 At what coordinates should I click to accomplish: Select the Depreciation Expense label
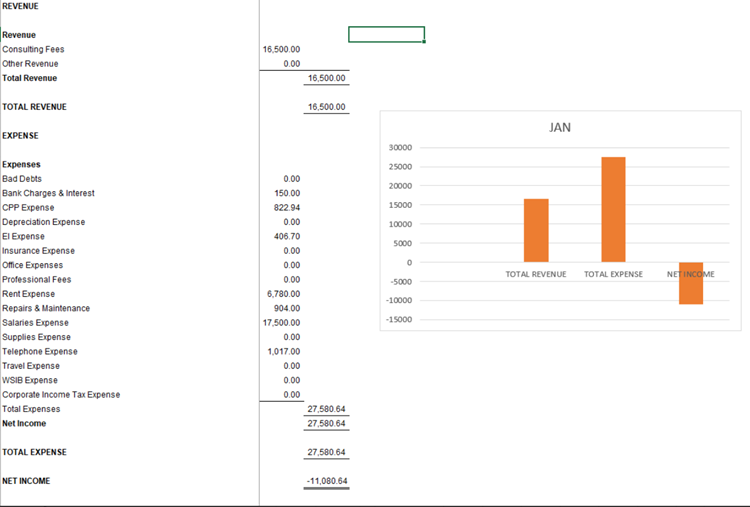pos(44,221)
